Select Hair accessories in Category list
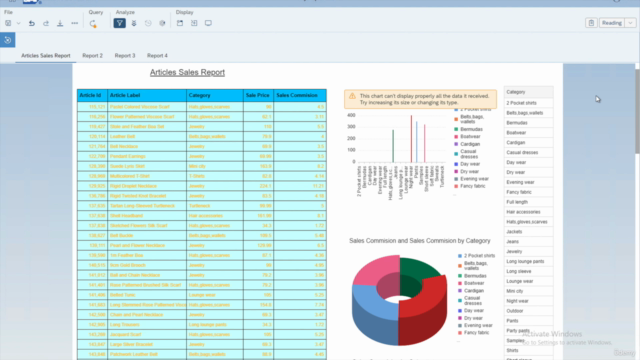 point(529,212)
